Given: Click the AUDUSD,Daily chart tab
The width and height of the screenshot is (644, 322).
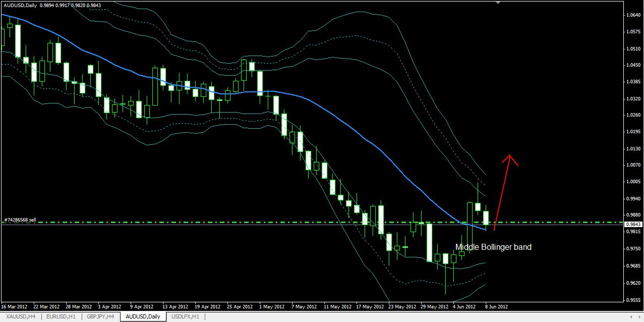Looking at the screenshot, I should pos(143,316).
